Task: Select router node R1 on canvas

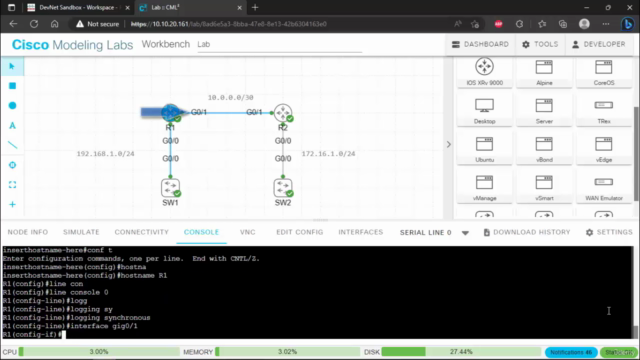Action: [x=171, y=113]
